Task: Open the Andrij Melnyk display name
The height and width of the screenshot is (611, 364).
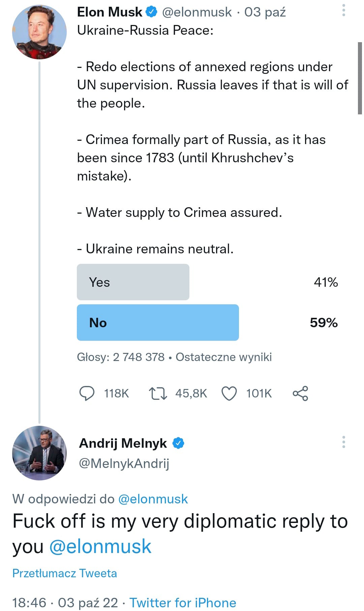Action: pyautogui.click(x=123, y=443)
